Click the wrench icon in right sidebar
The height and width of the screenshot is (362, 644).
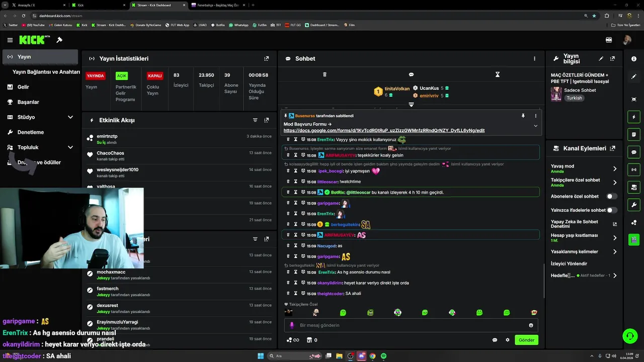[x=634, y=205]
